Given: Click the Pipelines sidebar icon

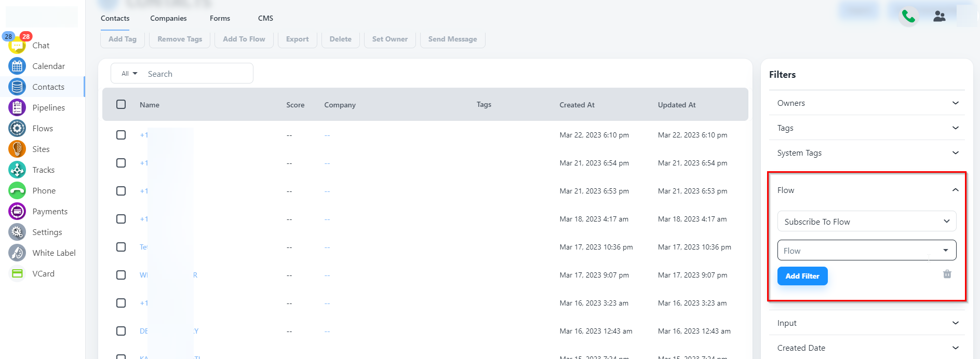Looking at the screenshot, I should 17,107.
